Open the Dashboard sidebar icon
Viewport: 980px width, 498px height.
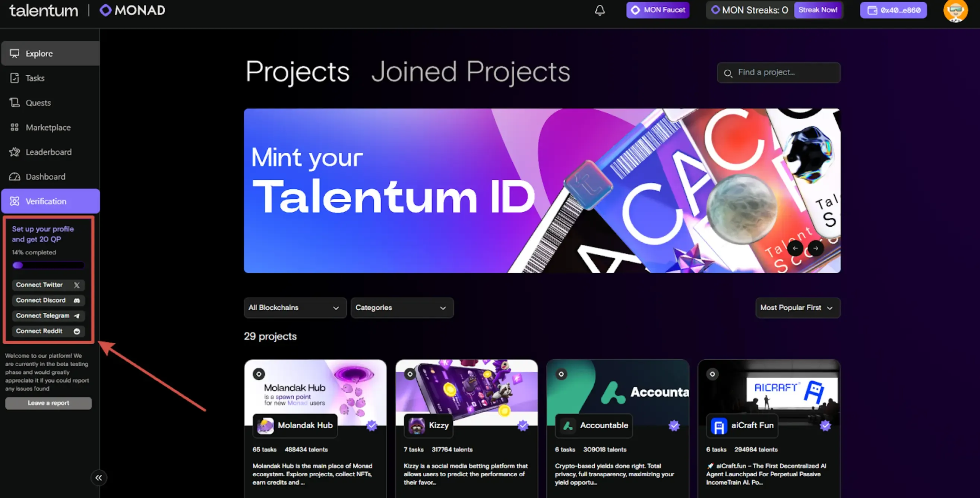coord(14,176)
